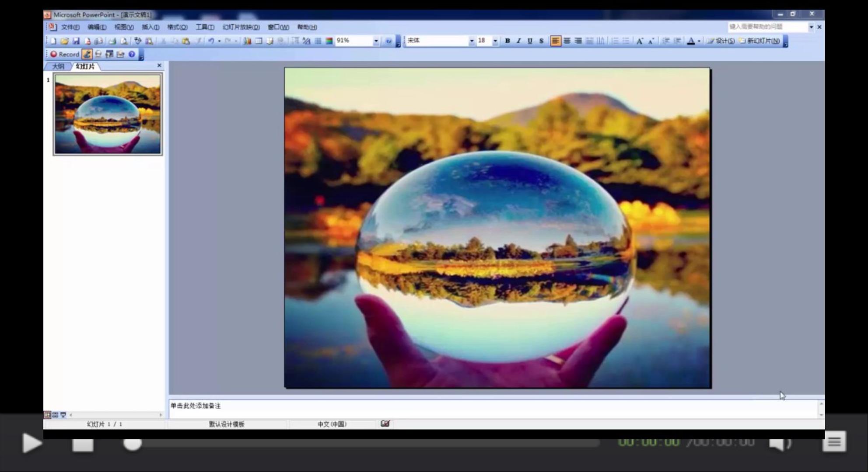868x472 pixels.
Task: Open the 幻灯片放映(D) menu
Action: tap(241, 27)
